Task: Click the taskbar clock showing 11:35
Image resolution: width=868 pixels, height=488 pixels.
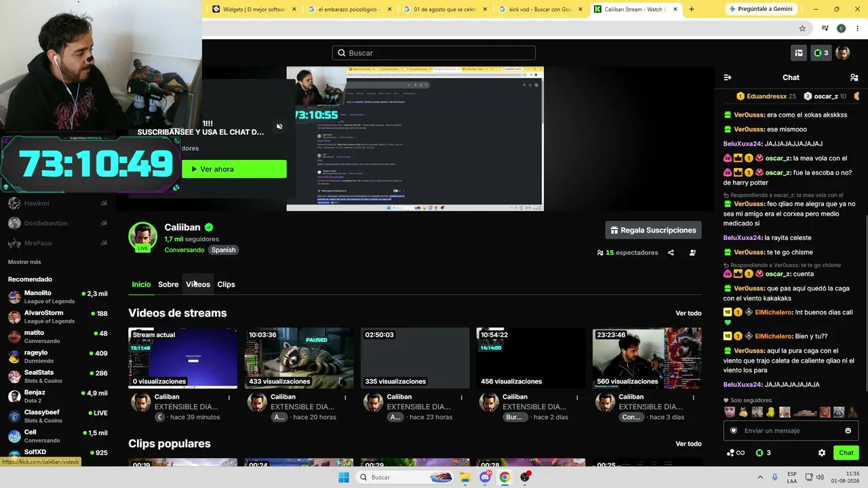Action: tap(846, 477)
